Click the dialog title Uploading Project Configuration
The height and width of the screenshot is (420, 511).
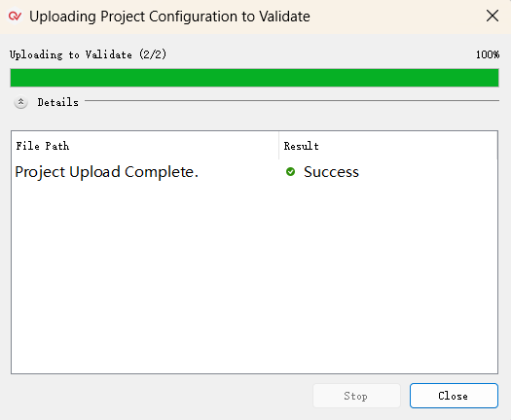(169, 17)
